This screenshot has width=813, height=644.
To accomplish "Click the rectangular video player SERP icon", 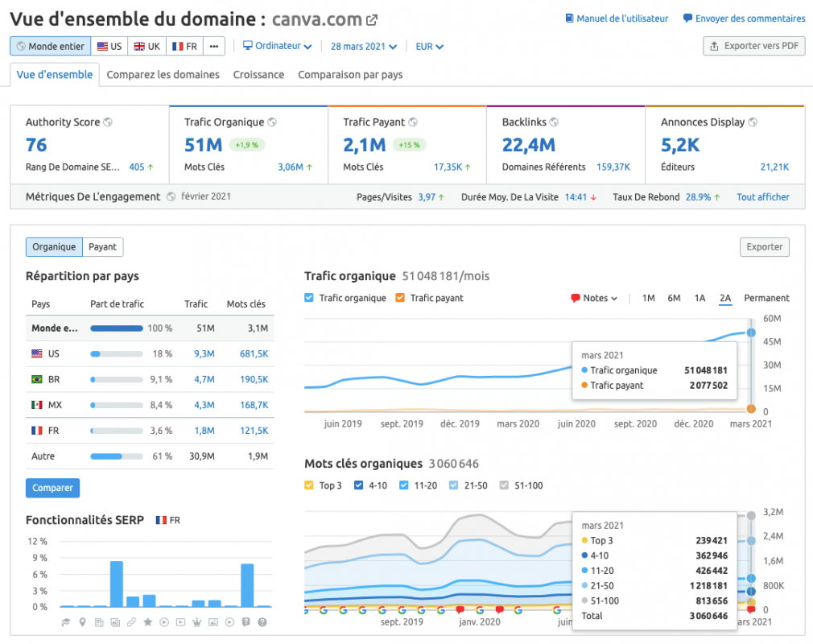I will (180, 622).
